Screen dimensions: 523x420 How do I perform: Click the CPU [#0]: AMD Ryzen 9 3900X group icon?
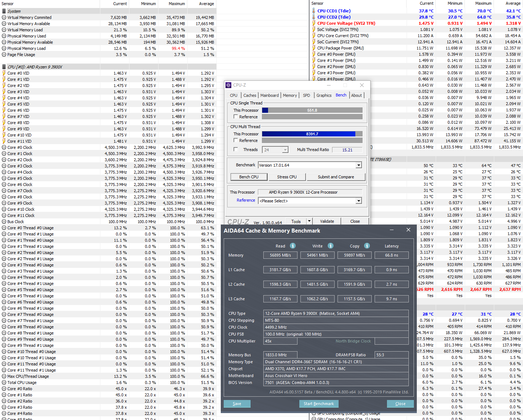tap(4, 67)
